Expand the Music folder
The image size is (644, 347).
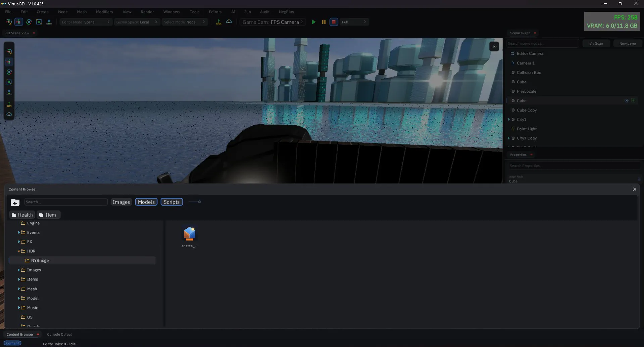(x=19, y=308)
